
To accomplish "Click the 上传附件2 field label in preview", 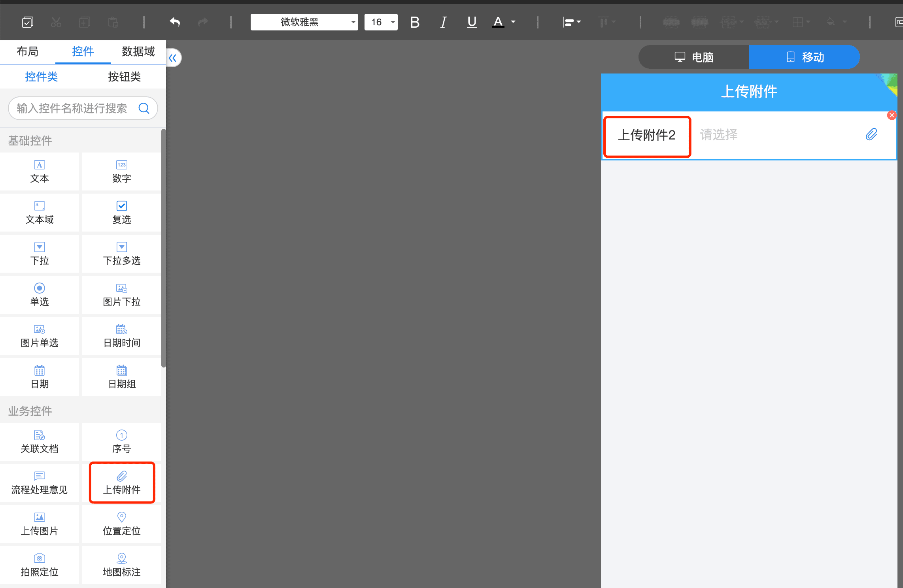I will [647, 135].
